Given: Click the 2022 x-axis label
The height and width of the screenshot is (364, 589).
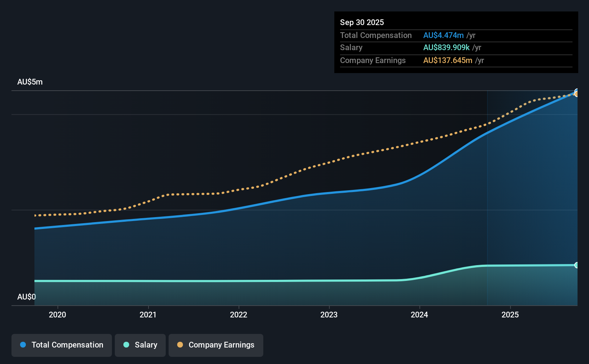Looking at the screenshot, I should pyautogui.click(x=239, y=315).
